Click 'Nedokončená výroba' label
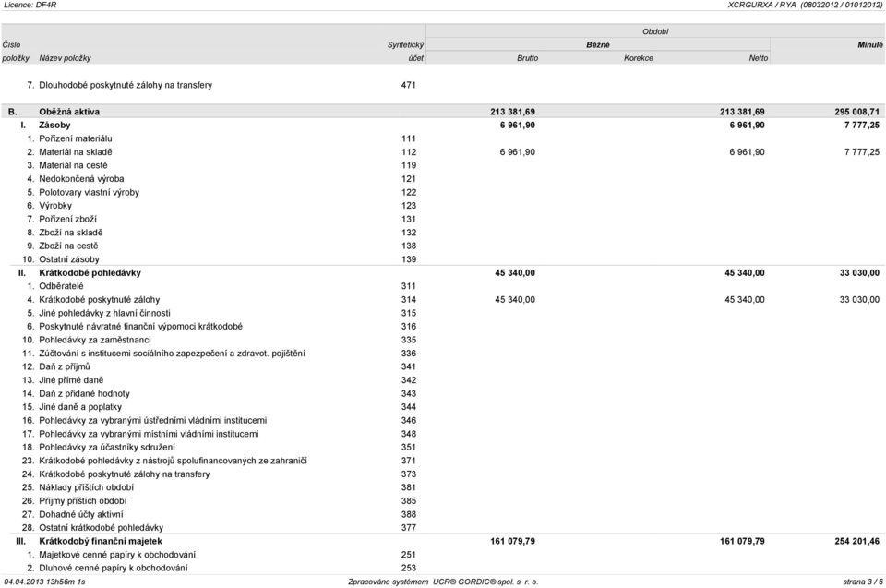The image size is (886, 588). (81, 179)
